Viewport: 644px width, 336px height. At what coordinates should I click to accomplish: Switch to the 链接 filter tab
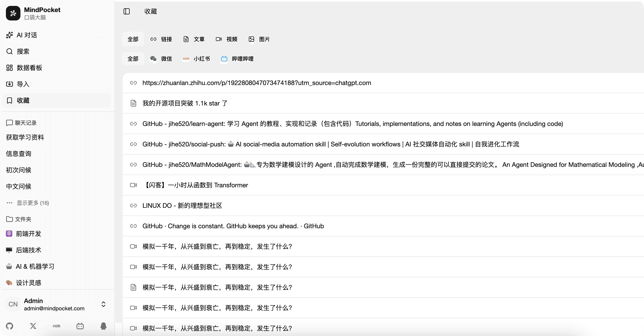(x=161, y=39)
